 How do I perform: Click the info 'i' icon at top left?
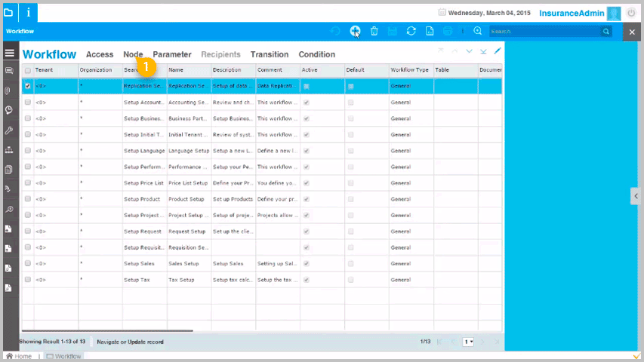(29, 12)
